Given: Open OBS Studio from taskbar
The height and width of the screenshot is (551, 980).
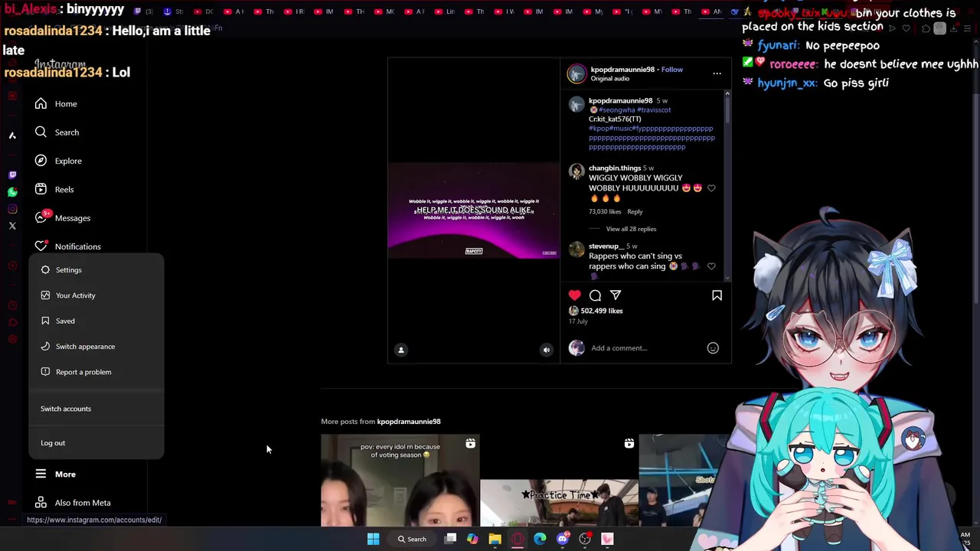Looking at the screenshot, I should [585, 539].
